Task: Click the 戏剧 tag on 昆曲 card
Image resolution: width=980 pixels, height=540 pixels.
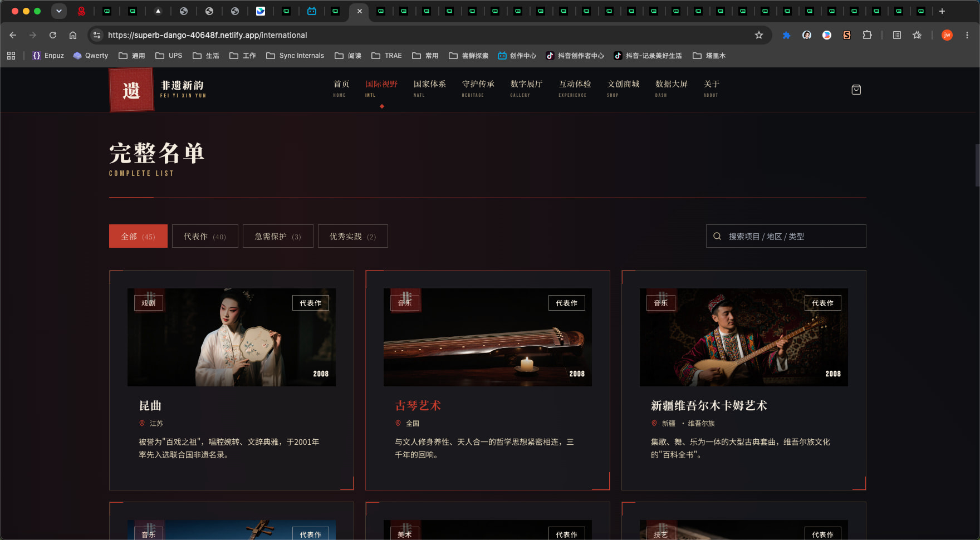Action: click(x=149, y=303)
